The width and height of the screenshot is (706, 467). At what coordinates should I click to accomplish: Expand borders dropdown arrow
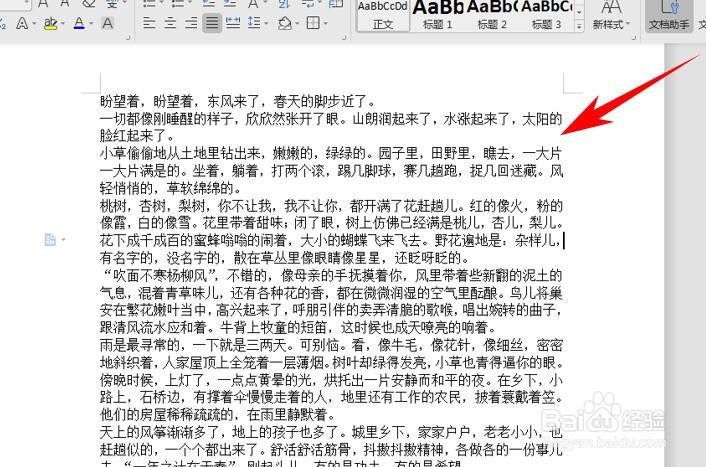326,24
